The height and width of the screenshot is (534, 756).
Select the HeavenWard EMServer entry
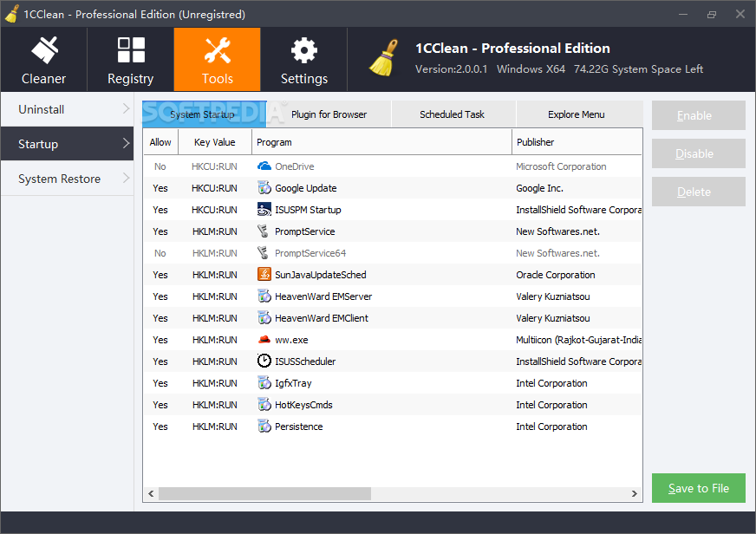[323, 296]
